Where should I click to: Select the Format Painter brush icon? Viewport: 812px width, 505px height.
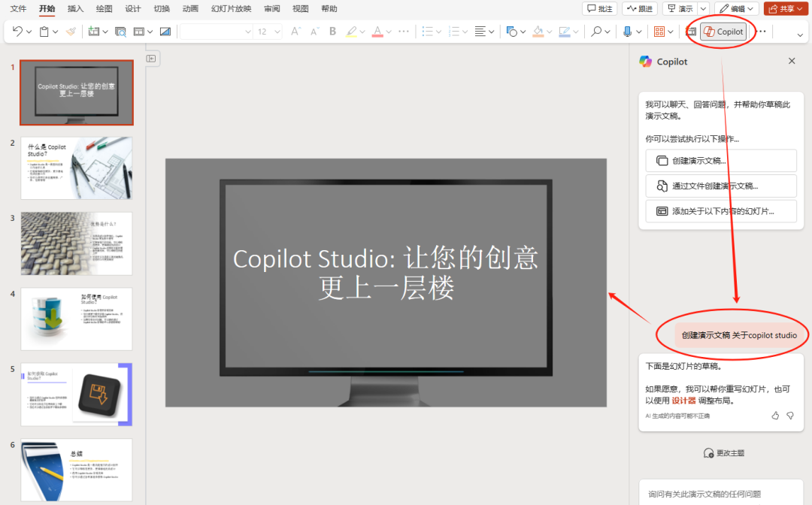(71, 32)
